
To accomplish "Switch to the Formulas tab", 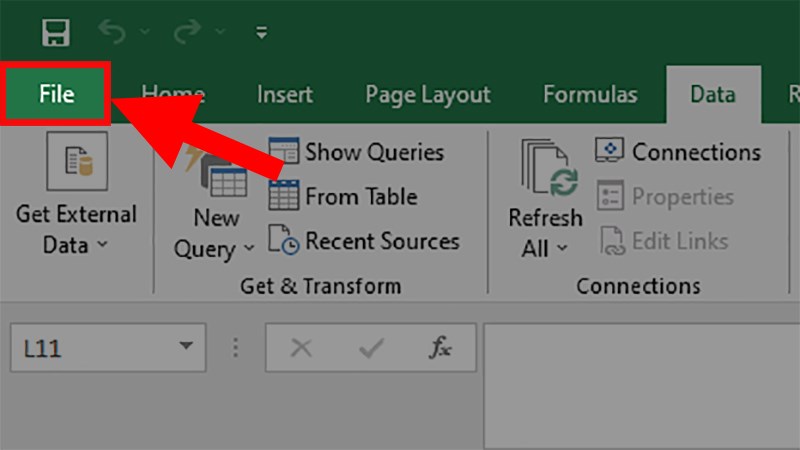I will tap(590, 94).
